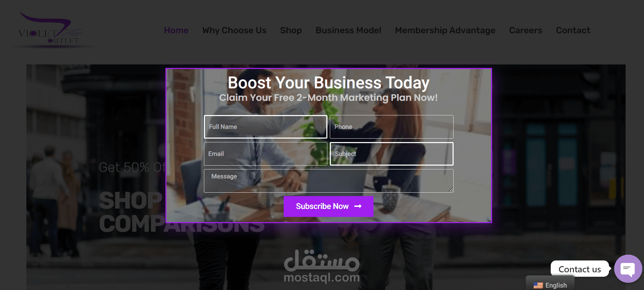
Task: Click the Contact us label
Action: [579, 269]
